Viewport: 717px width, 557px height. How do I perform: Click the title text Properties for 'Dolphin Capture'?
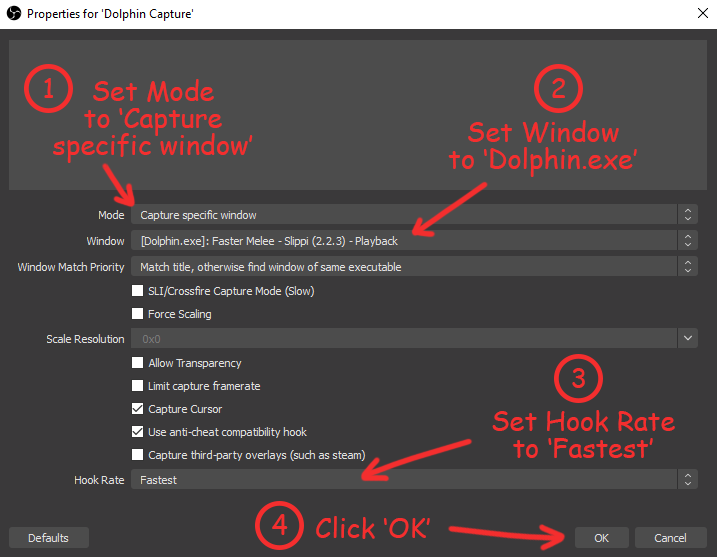point(110,14)
